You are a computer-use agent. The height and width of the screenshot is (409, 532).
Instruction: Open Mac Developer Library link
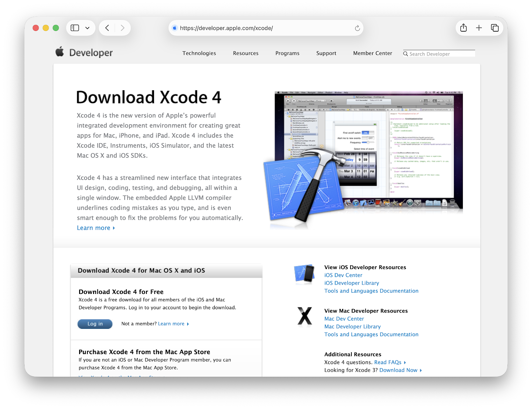point(352,327)
